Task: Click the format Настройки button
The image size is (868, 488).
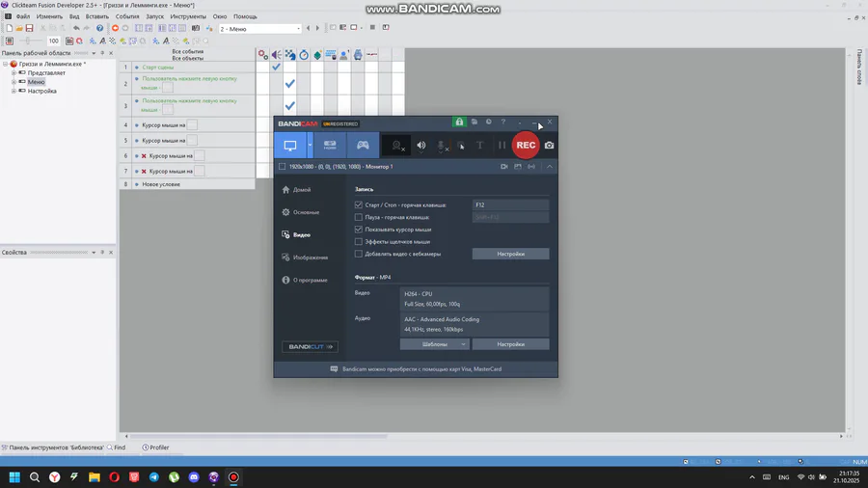Action: click(510, 344)
